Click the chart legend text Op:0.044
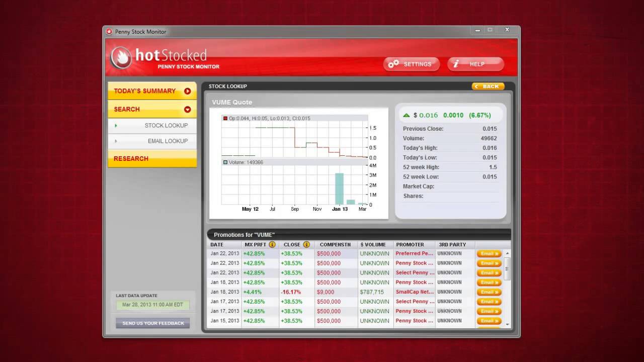644x362 pixels. click(270, 119)
